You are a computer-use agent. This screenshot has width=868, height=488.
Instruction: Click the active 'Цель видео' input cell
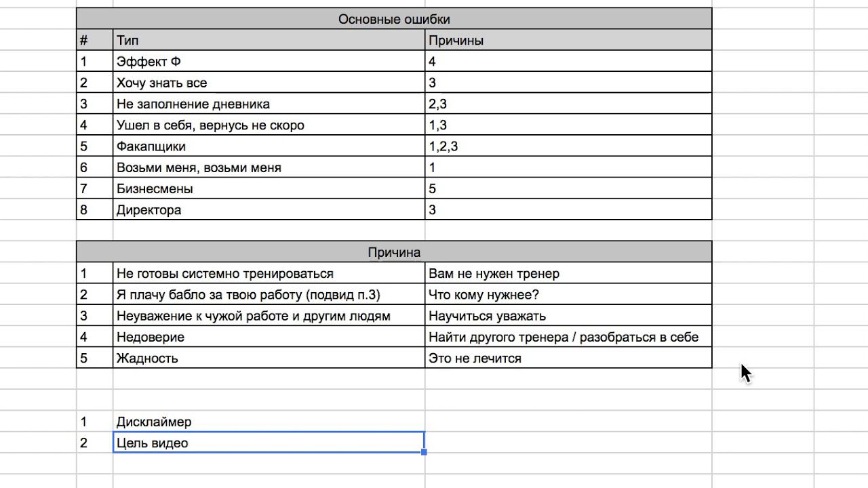[269, 443]
